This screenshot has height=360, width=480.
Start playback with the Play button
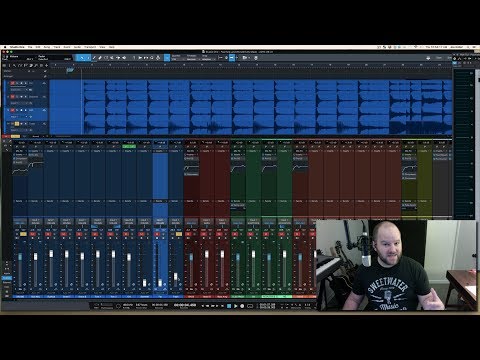tap(236, 306)
